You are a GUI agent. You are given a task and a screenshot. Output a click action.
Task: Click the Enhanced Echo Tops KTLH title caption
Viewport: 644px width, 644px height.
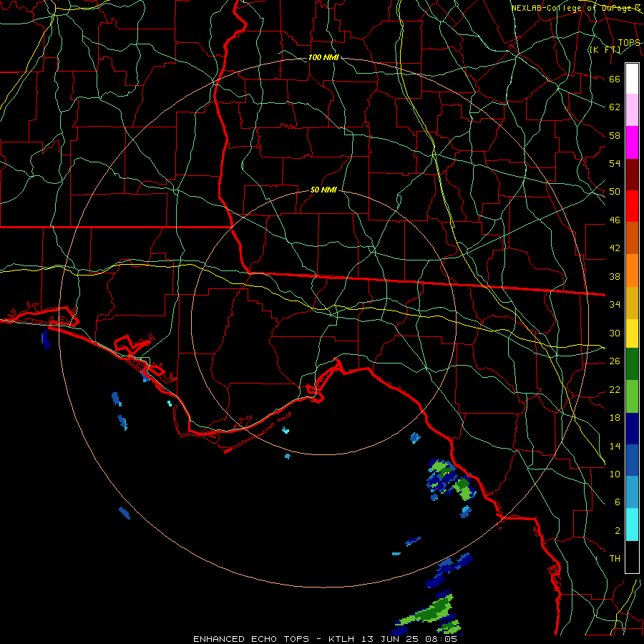click(325, 639)
